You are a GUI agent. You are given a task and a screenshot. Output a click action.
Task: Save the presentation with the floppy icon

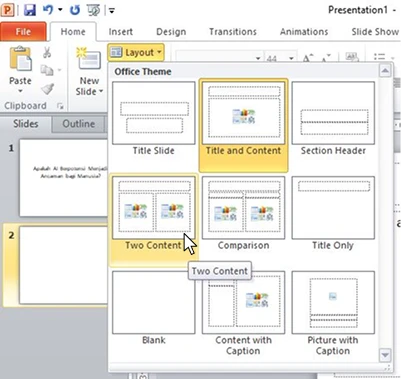[x=30, y=10]
